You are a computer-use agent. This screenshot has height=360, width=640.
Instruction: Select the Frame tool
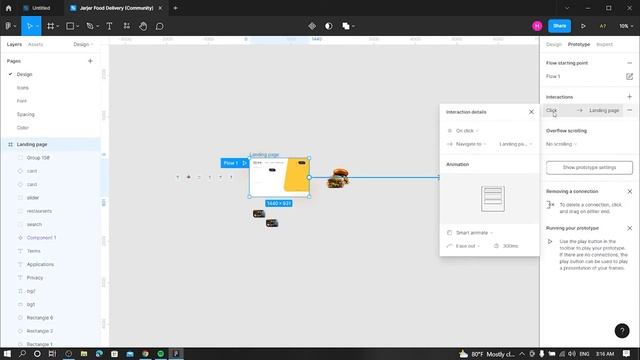click(50, 26)
